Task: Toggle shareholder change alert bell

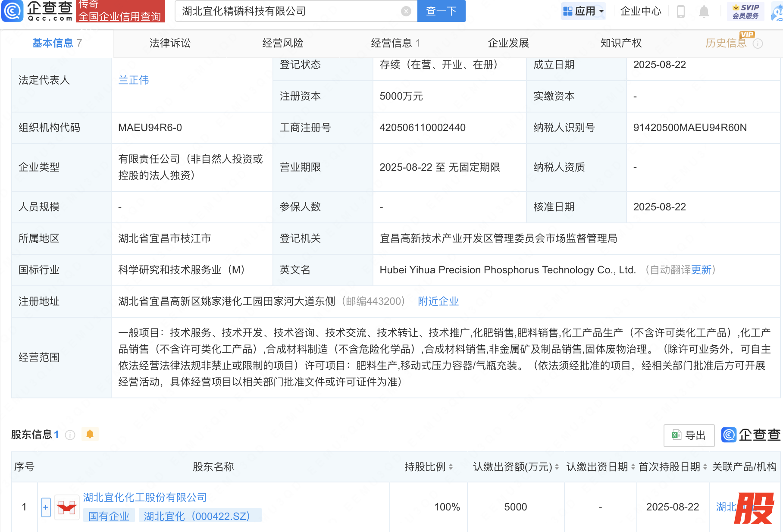Action: tap(90, 434)
